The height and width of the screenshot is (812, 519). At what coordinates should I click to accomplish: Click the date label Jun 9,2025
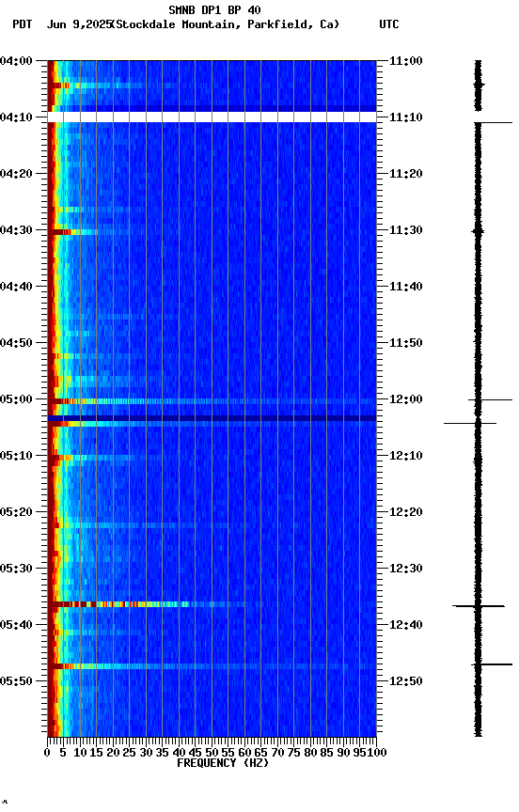pos(79,24)
